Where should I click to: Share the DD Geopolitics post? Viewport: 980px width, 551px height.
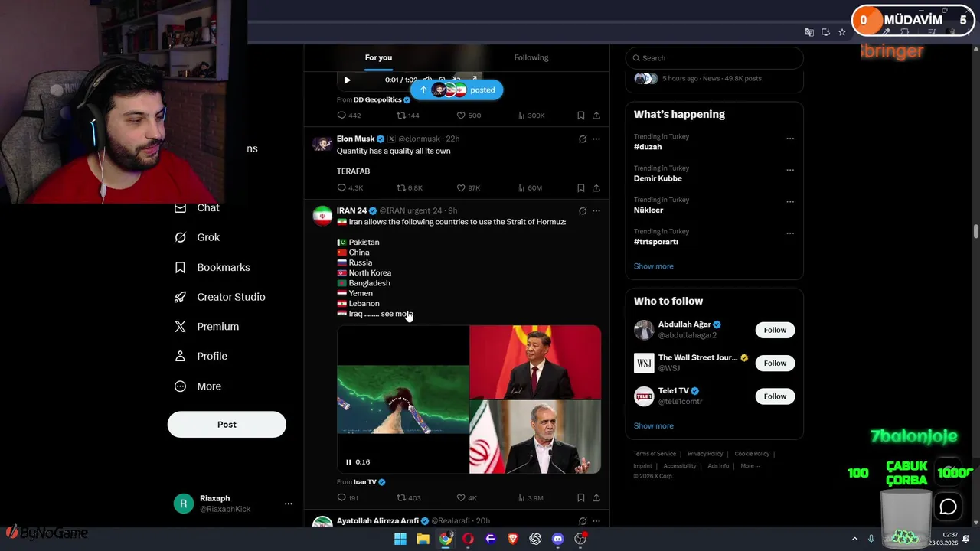tap(596, 116)
